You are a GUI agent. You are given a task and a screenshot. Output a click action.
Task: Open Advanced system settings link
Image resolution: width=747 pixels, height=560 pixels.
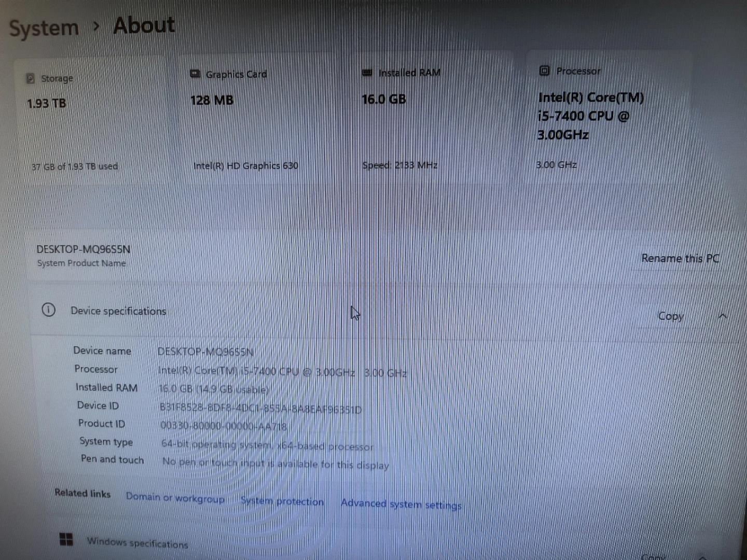pyautogui.click(x=401, y=504)
